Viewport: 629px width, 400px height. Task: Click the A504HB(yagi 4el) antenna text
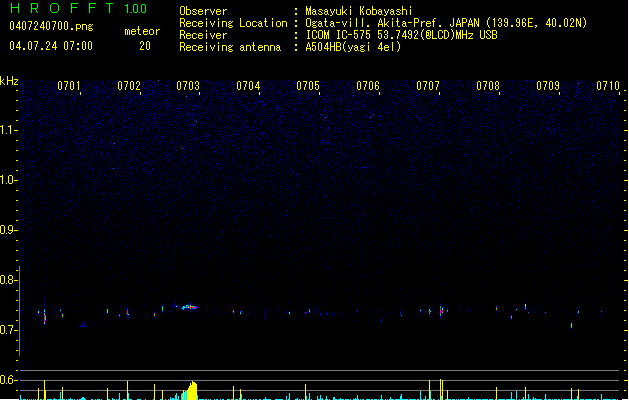(x=353, y=47)
